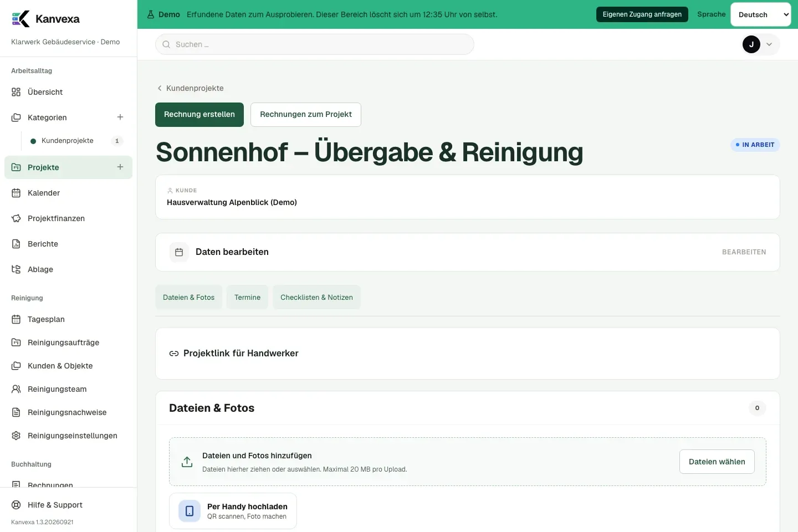Switch to the Termine tab

point(247,297)
